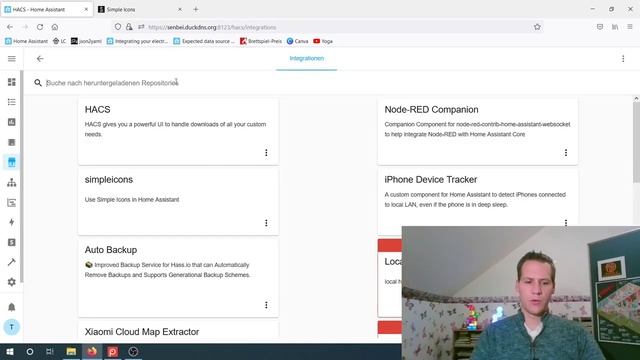Open the Overview dashboard sidebar icon
The height and width of the screenshot is (360, 640).
click(11, 82)
